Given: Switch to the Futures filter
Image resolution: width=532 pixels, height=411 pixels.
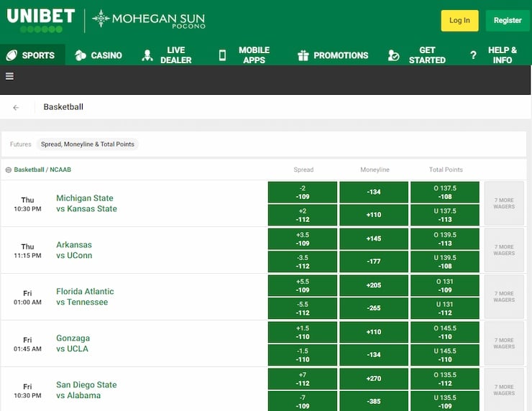Looking at the screenshot, I should pos(21,144).
